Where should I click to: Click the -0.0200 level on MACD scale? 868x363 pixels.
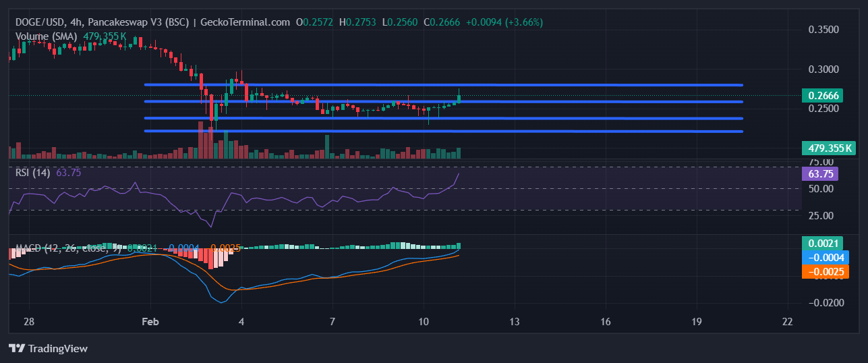coord(823,303)
